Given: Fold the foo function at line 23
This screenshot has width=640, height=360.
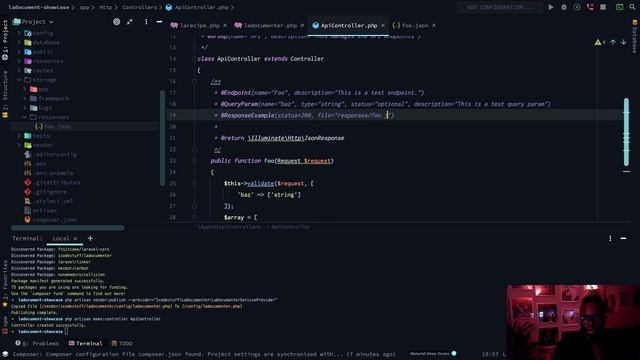Looking at the screenshot, I should point(194,161).
